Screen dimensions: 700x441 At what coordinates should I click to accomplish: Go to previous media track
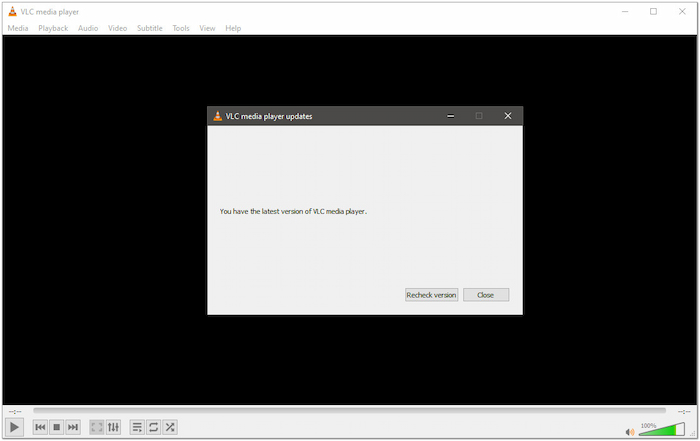[40, 427]
